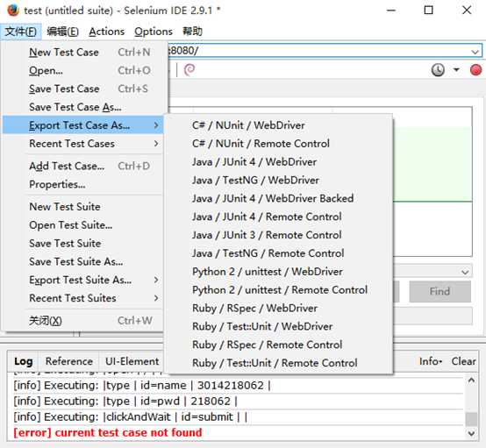Viewport: 486px width, 448px height.
Task: Open Properties...
Action: (x=82, y=184)
